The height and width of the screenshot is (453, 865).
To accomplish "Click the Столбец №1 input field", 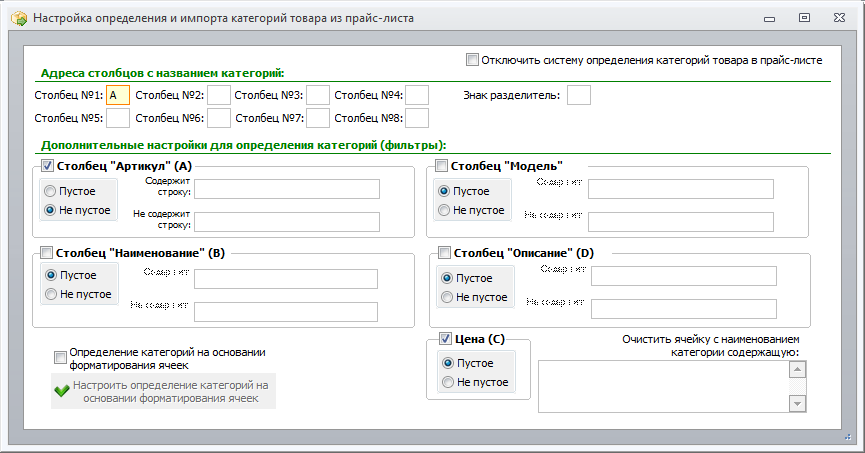I will pyautogui.click(x=118, y=95).
